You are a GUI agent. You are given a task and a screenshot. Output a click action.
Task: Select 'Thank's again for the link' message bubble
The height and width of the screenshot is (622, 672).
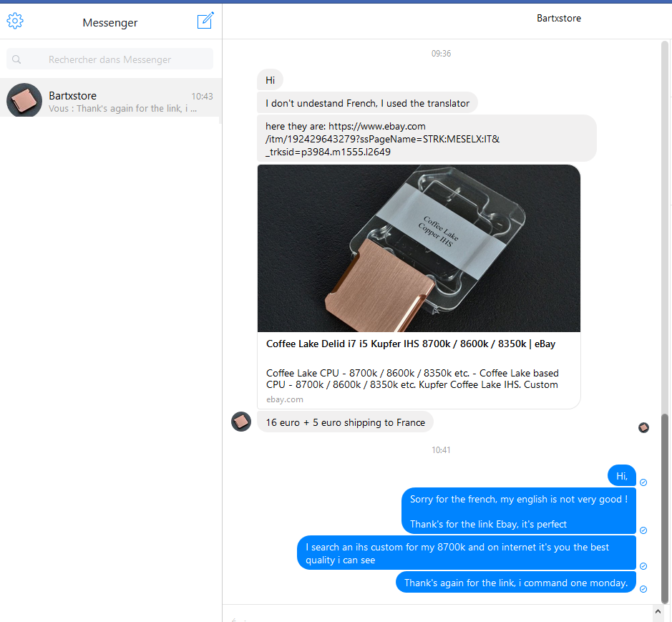click(515, 582)
